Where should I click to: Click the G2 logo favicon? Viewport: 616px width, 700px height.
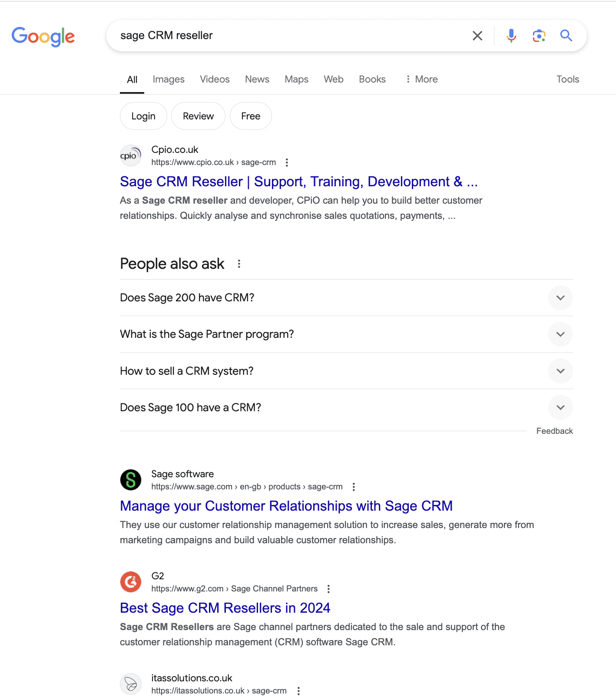click(130, 581)
